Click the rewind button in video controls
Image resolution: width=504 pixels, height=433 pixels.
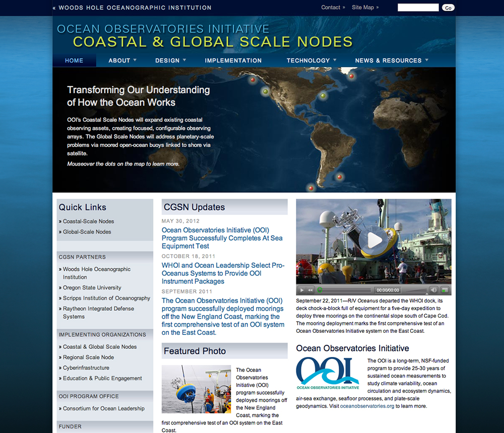[310, 290]
